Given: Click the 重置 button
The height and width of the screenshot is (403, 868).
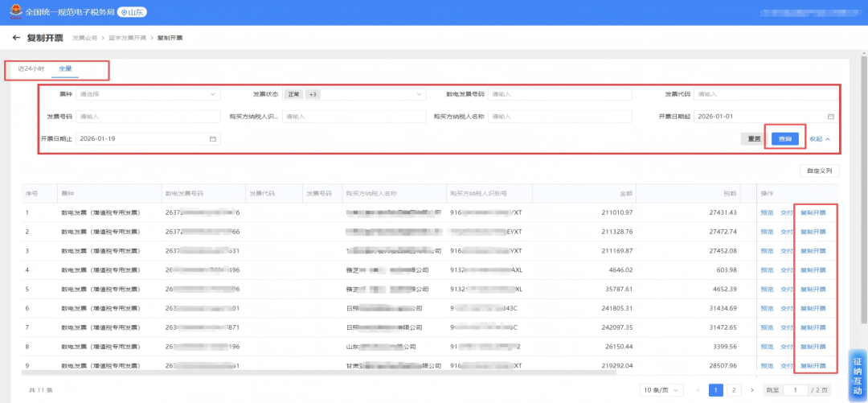Looking at the screenshot, I should 754,138.
